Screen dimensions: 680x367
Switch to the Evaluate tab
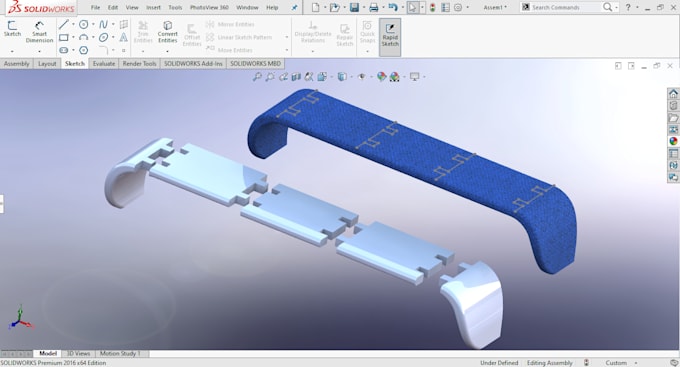[104, 64]
